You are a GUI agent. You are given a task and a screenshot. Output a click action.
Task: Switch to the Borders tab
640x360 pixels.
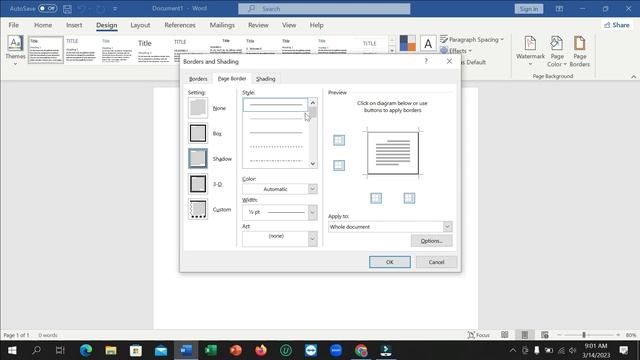pyautogui.click(x=198, y=79)
